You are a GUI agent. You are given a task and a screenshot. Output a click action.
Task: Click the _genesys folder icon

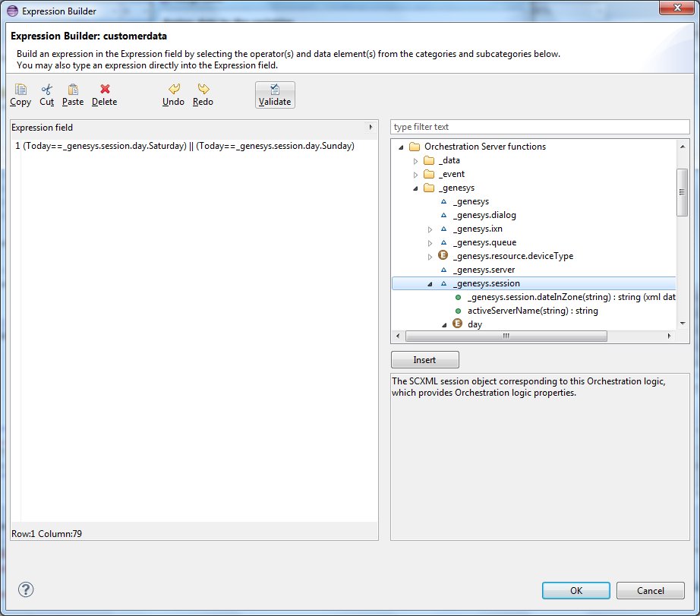pos(429,188)
